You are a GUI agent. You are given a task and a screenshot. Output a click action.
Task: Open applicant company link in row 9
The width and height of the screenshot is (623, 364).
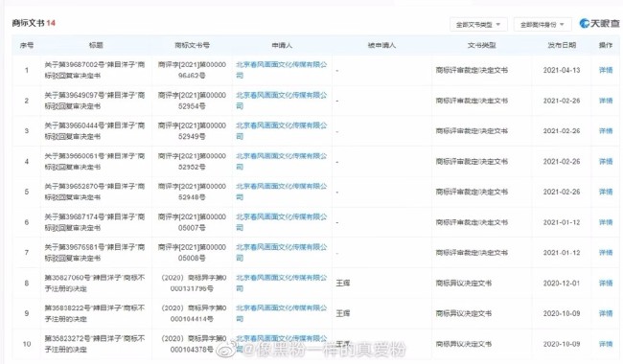coord(281,313)
